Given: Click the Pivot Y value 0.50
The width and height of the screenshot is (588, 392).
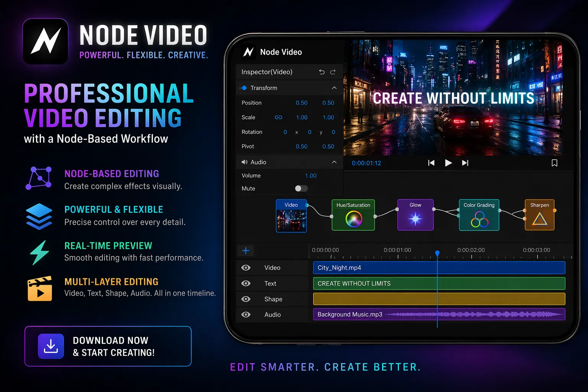Looking at the screenshot, I should (328, 147).
